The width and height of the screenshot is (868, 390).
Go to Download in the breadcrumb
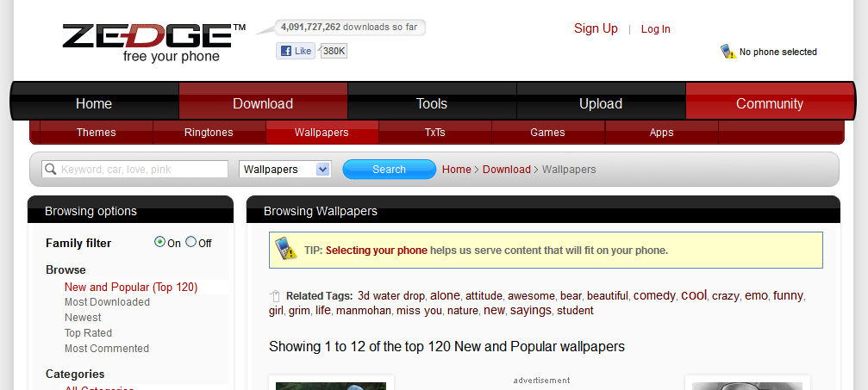point(507,170)
